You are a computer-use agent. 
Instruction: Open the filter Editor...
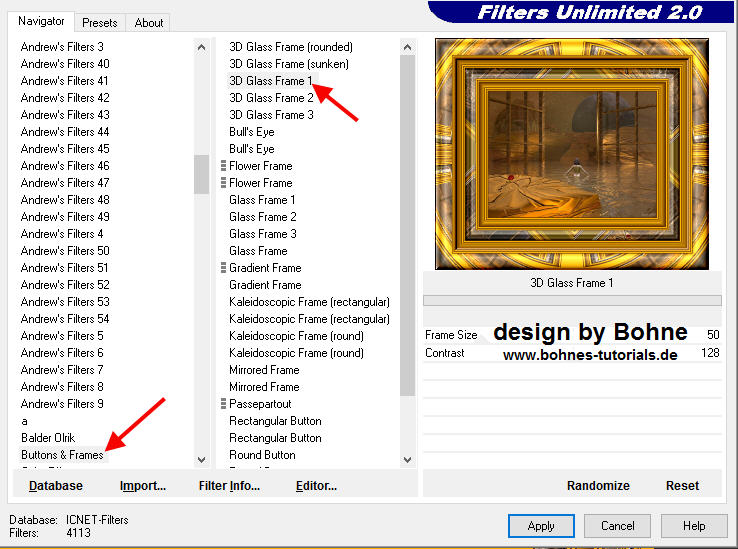pos(316,486)
